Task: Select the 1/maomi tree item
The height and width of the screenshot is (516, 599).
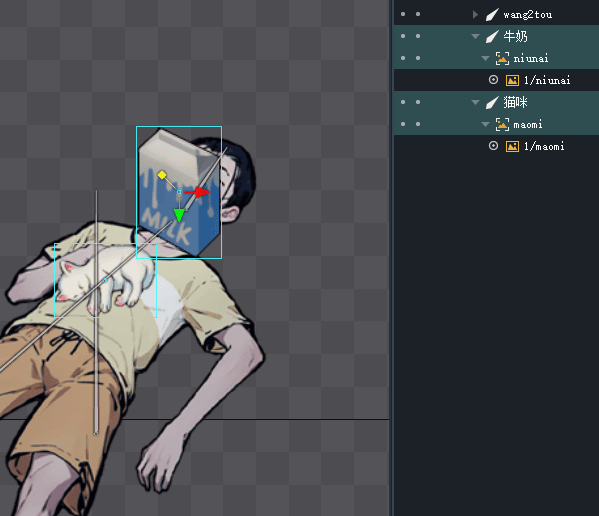Action: 544,146
